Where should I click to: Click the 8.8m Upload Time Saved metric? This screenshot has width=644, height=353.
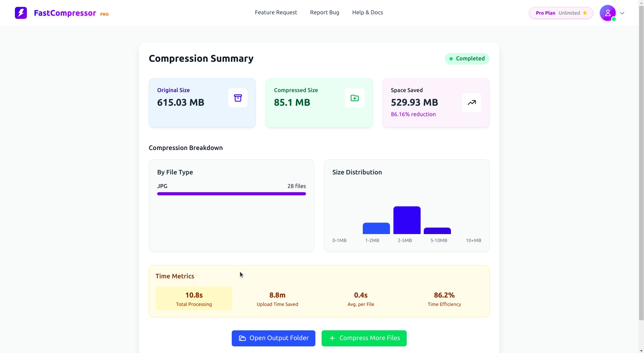[x=277, y=299]
